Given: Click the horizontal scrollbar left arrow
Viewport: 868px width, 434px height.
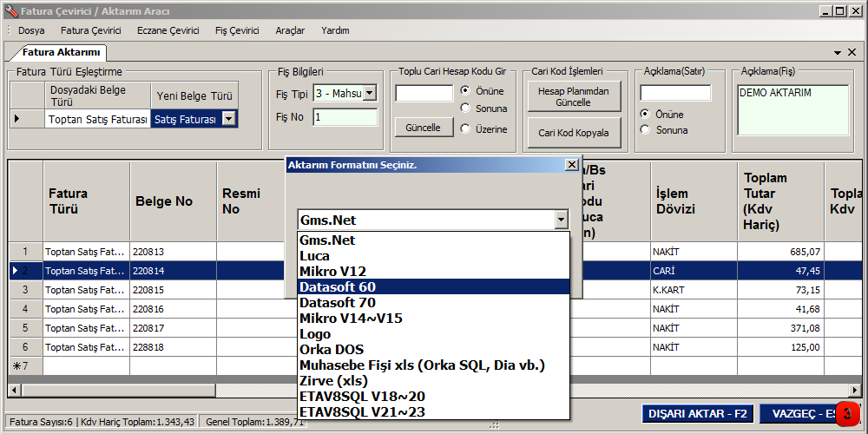Looking at the screenshot, I should point(15,391).
